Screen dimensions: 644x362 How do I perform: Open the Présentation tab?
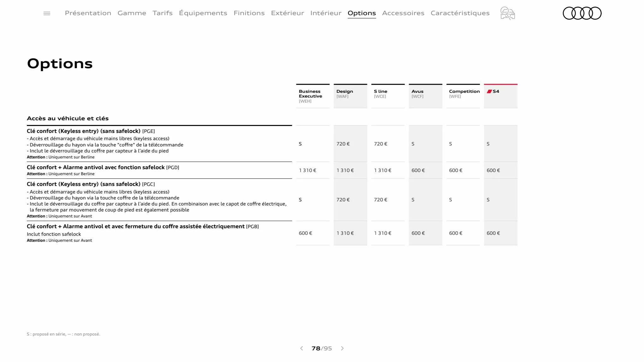click(x=88, y=13)
